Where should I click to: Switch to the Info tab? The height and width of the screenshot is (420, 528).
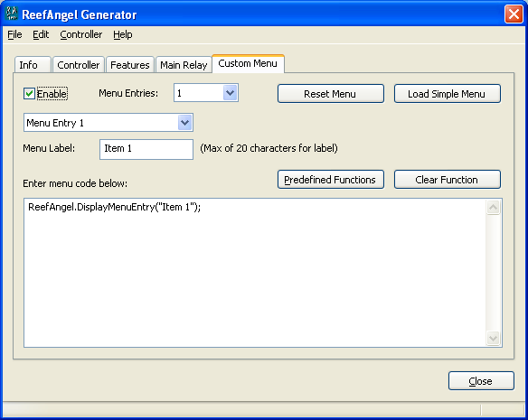(x=33, y=65)
